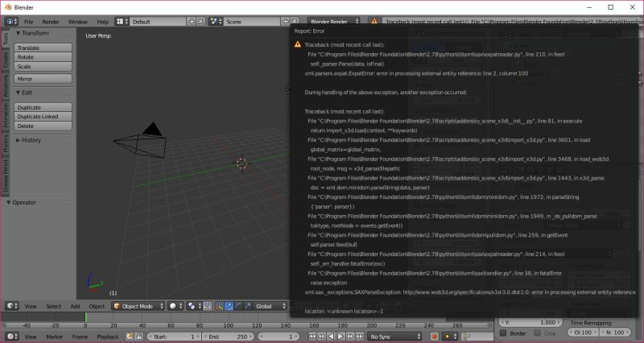Open the Help menu
Screen dimensions: 644x343
pos(102,22)
